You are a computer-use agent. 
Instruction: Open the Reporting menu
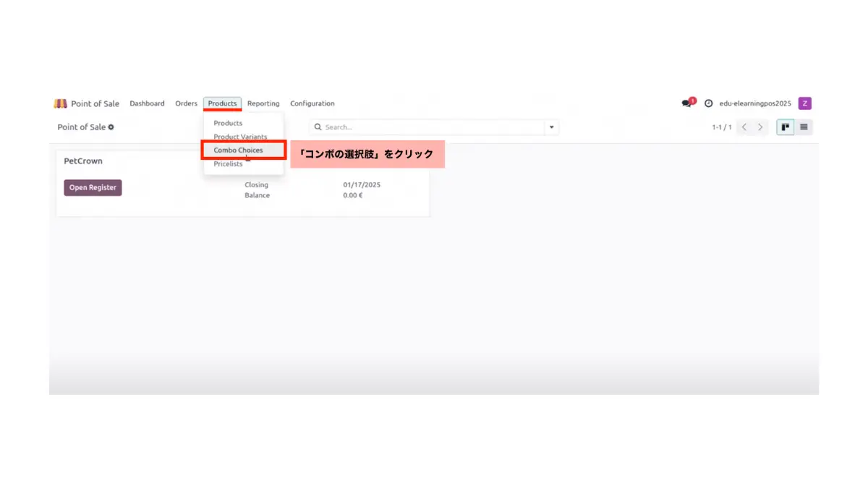click(x=263, y=103)
